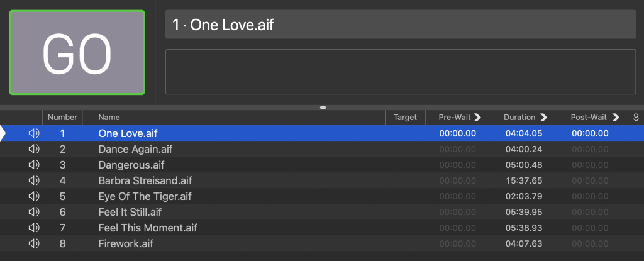
Task: Toggle the Post-Wait column arrow
Action: tap(615, 117)
